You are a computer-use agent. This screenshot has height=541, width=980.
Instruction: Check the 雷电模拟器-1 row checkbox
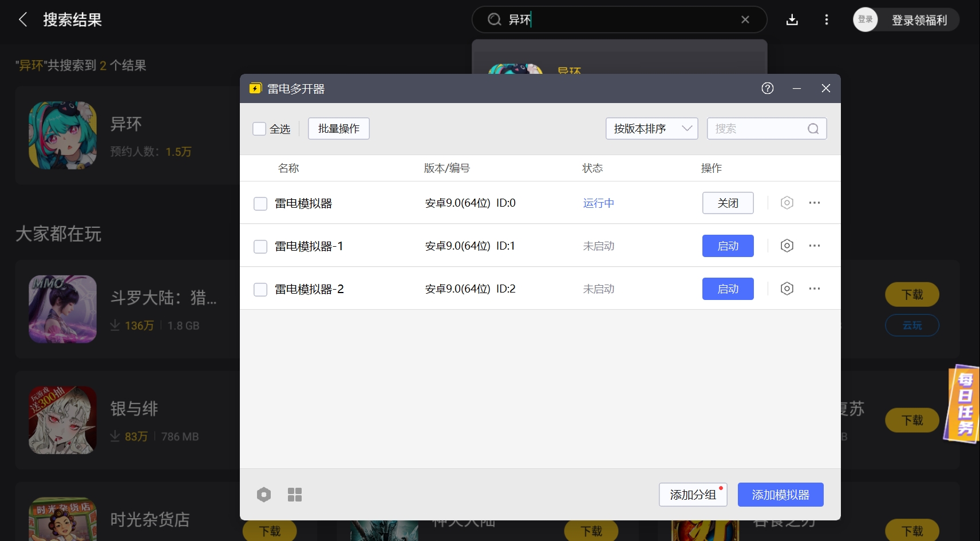click(x=260, y=246)
